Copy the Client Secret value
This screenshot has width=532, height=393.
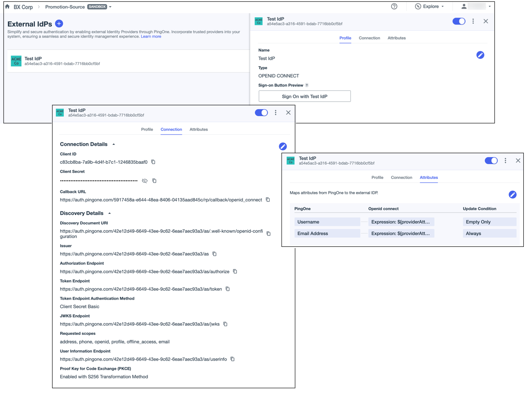coord(155,181)
